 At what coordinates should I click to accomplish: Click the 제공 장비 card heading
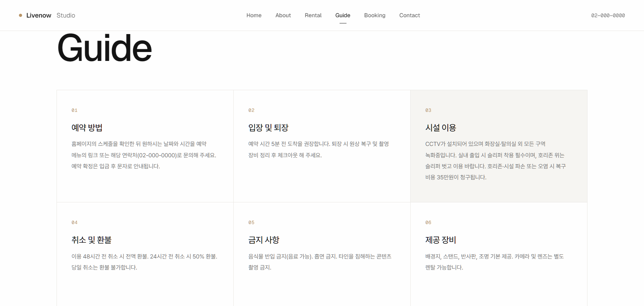click(441, 240)
